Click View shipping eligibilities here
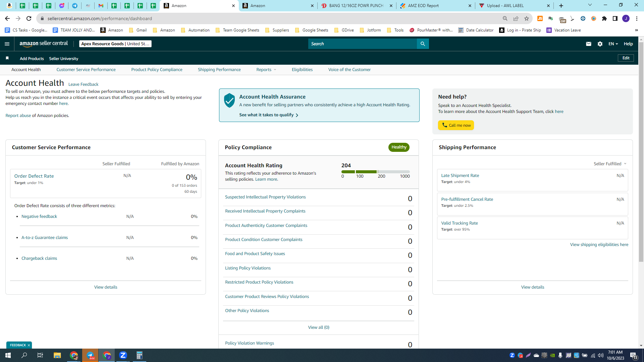The height and width of the screenshot is (362, 644). tap(599, 245)
